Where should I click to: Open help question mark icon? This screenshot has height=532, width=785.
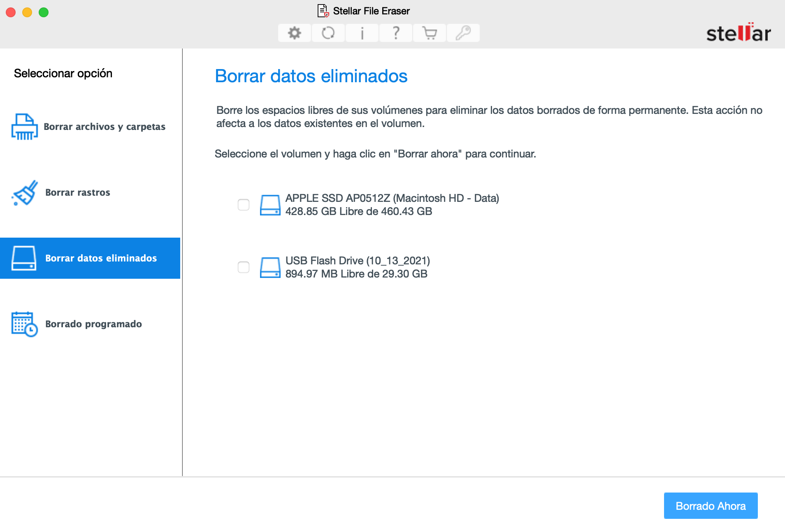coord(396,33)
